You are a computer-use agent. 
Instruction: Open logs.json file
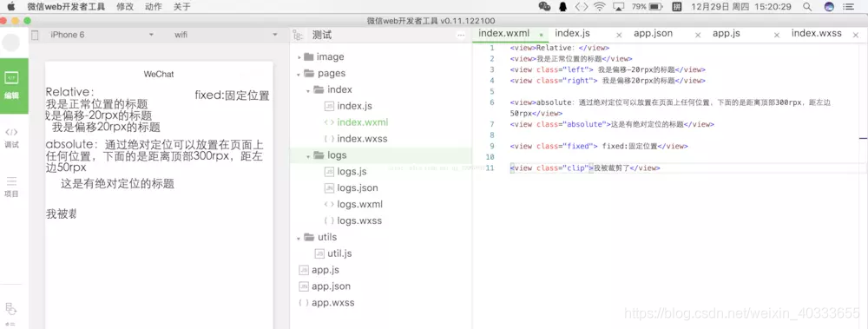[358, 188]
